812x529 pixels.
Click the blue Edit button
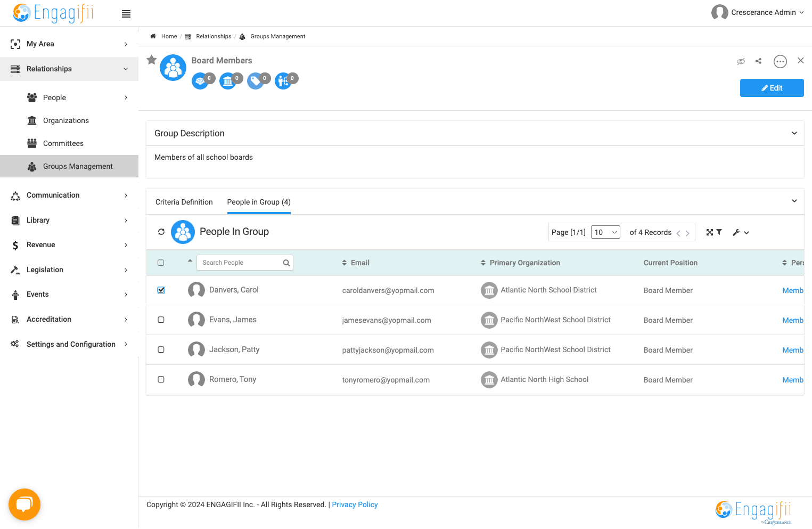click(772, 88)
